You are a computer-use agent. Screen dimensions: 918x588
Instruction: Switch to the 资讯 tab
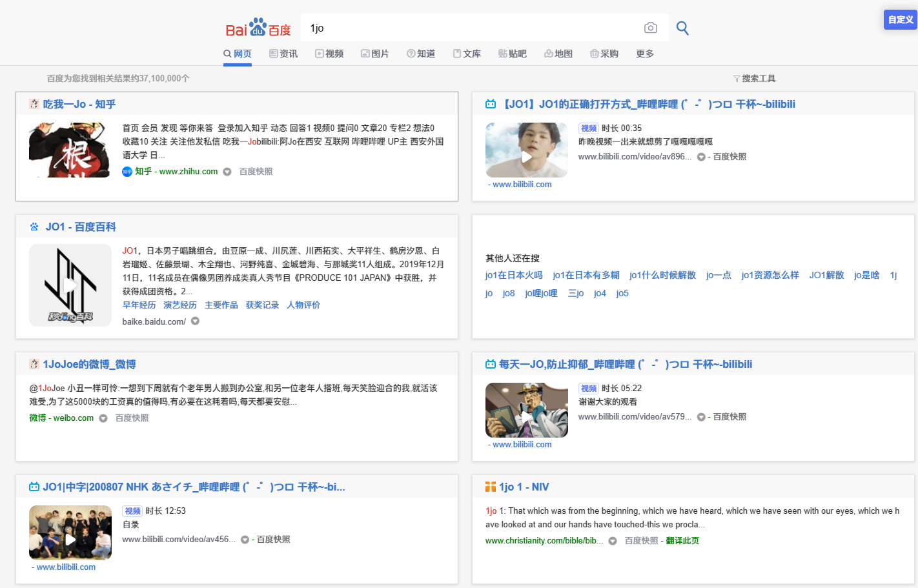pyautogui.click(x=283, y=54)
